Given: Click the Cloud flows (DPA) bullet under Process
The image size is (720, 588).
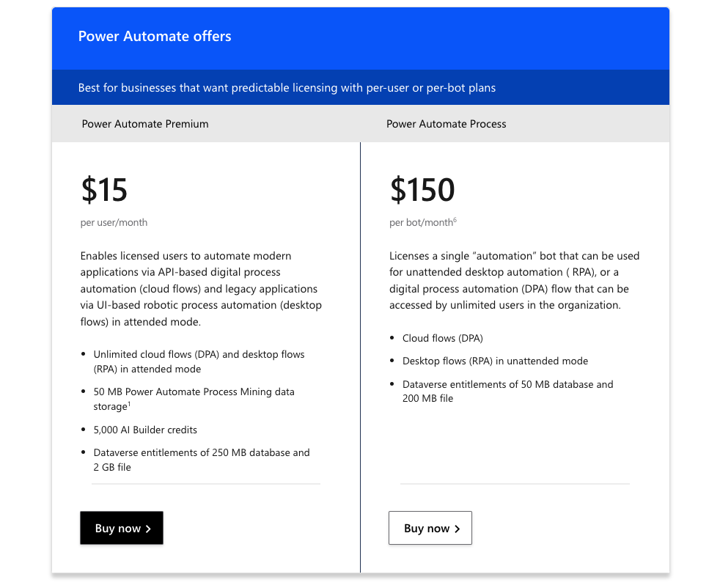Looking at the screenshot, I should tap(442, 338).
